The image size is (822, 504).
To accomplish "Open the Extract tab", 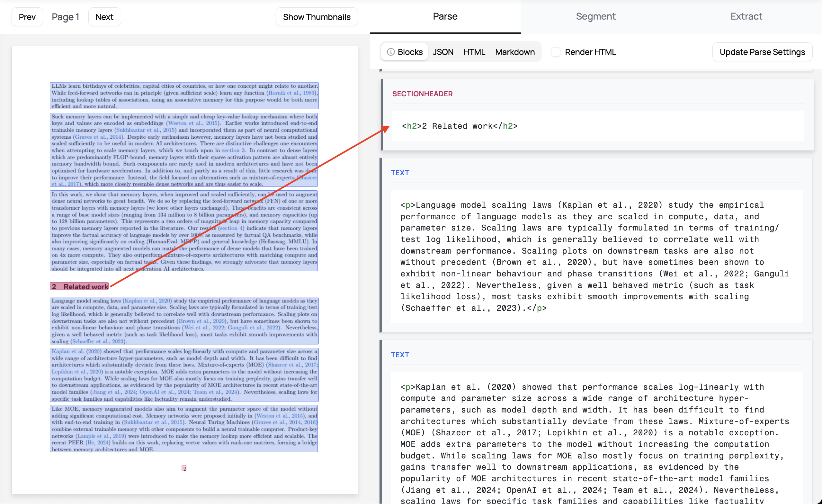I will [x=746, y=16].
